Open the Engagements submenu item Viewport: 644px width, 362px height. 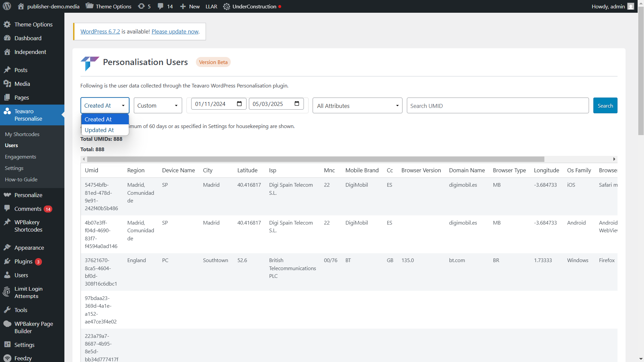[20, 157]
